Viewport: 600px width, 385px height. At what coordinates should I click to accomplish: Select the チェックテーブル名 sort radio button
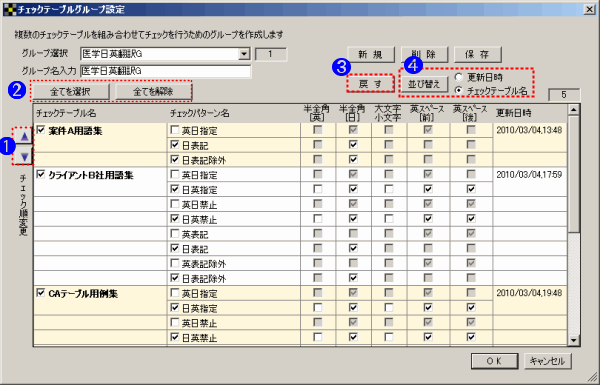pos(459,90)
